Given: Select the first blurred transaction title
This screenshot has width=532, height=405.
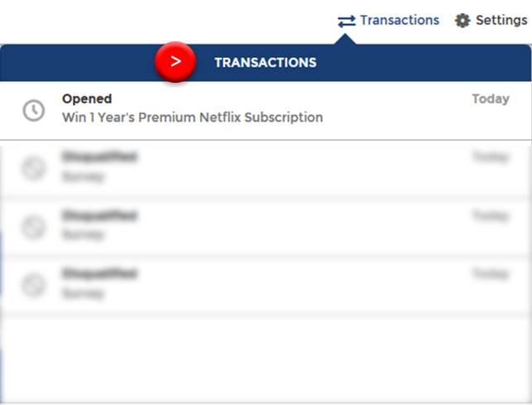Looking at the screenshot, I should pos(99,157).
